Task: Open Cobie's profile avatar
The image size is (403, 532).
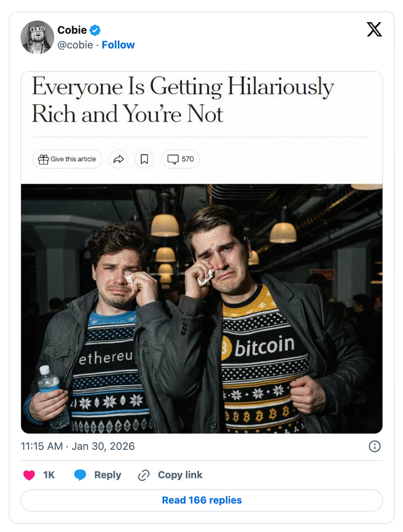Action: tap(37, 37)
